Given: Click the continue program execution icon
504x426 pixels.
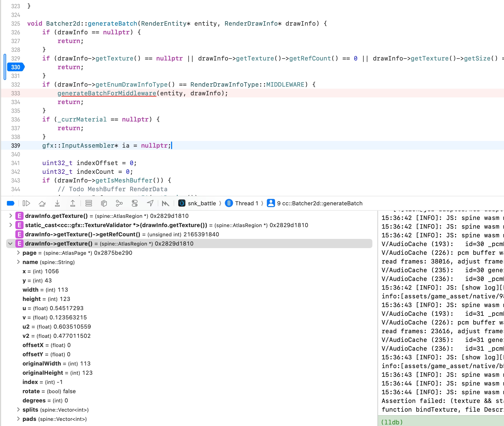Looking at the screenshot, I should (x=26, y=203).
